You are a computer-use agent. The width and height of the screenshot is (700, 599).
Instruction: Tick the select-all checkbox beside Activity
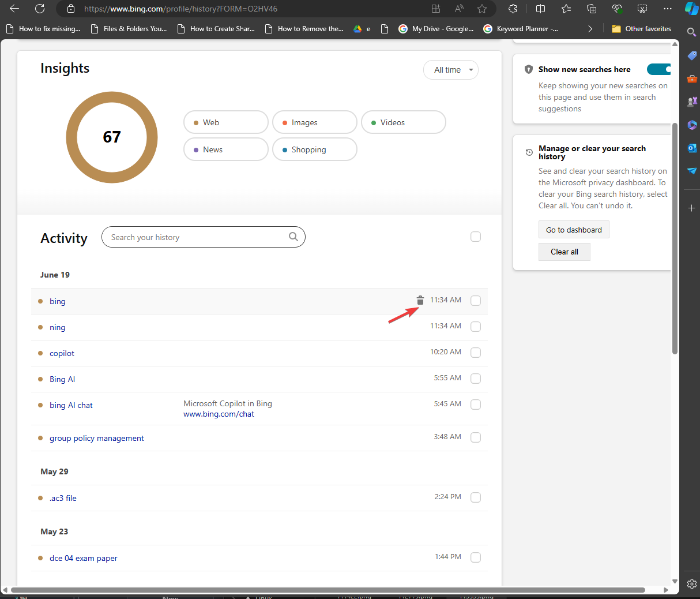476,237
